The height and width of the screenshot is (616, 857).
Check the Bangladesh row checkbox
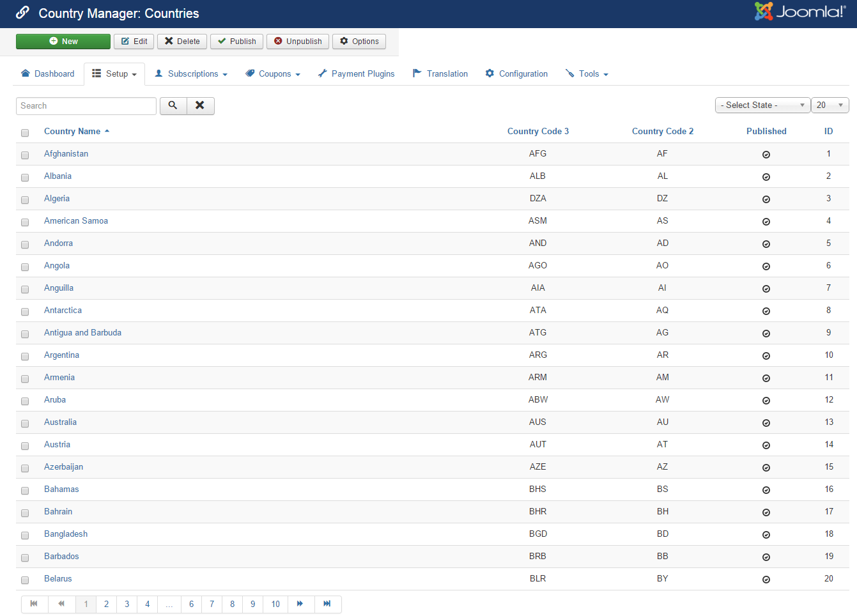(x=25, y=535)
